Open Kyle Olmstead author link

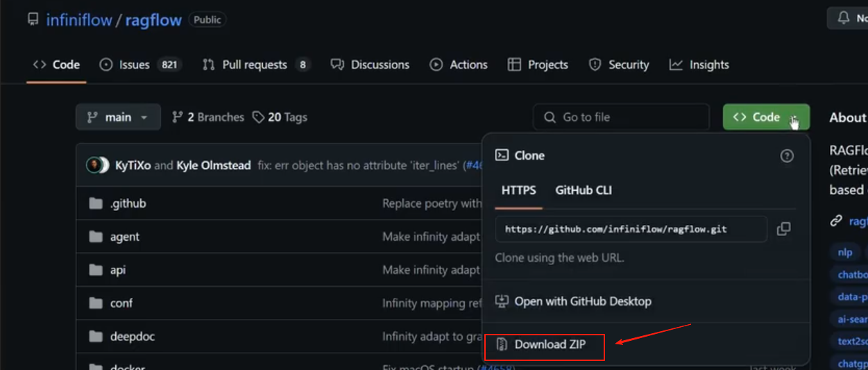[214, 165]
